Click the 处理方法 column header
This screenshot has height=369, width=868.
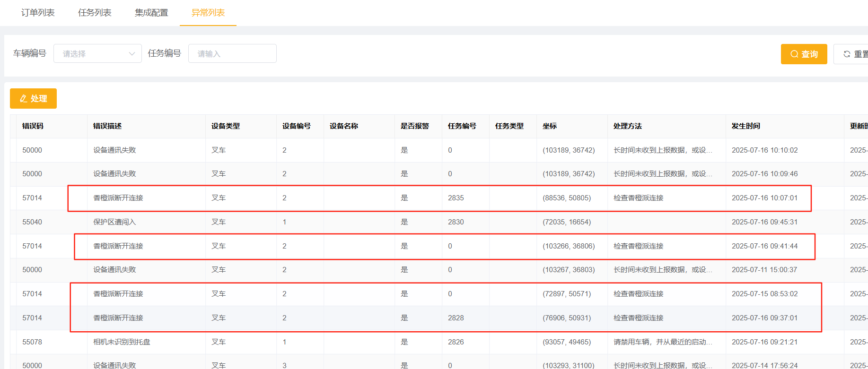(628, 126)
